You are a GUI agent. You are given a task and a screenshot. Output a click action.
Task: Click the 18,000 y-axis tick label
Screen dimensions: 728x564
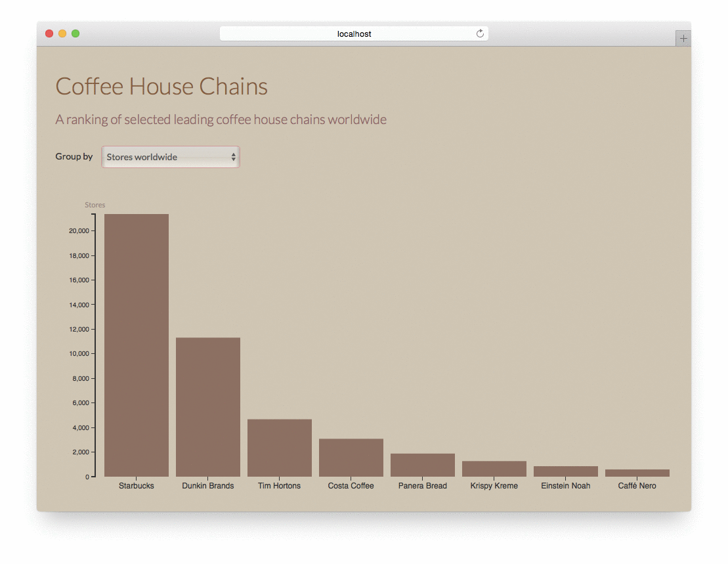(79, 256)
